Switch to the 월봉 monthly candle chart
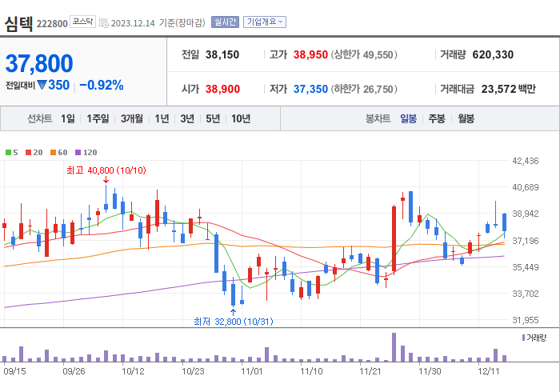Image resolution: width=560 pixels, height=392 pixels. coord(466,118)
